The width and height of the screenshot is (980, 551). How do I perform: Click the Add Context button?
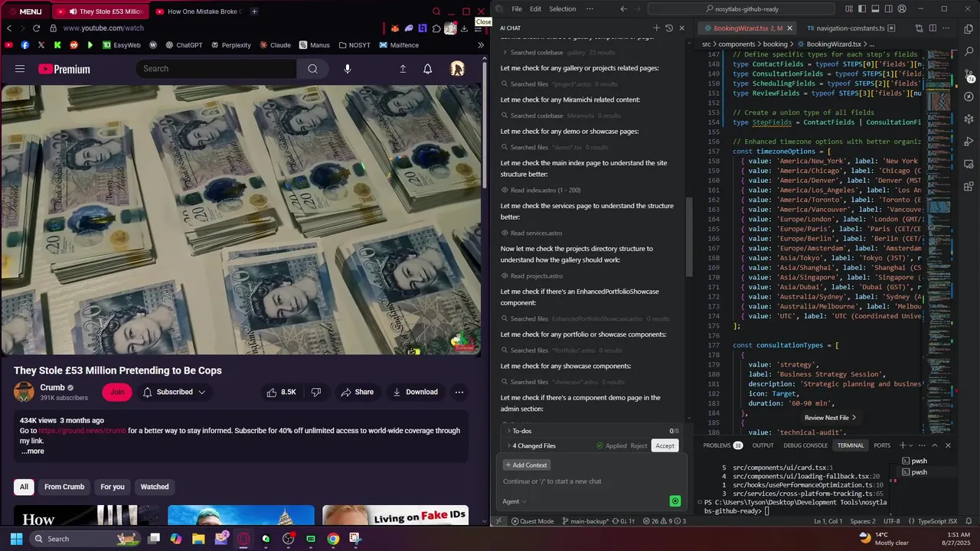click(526, 465)
